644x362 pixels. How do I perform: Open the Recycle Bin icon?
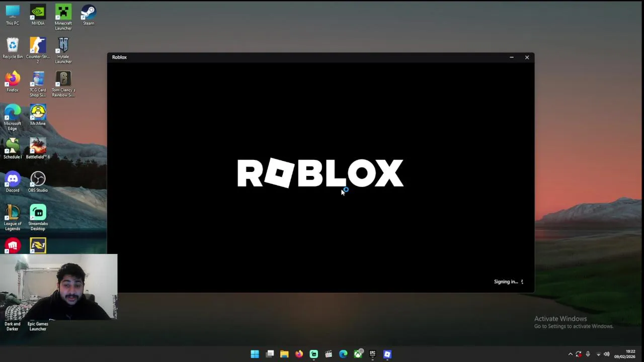tap(13, 48)
